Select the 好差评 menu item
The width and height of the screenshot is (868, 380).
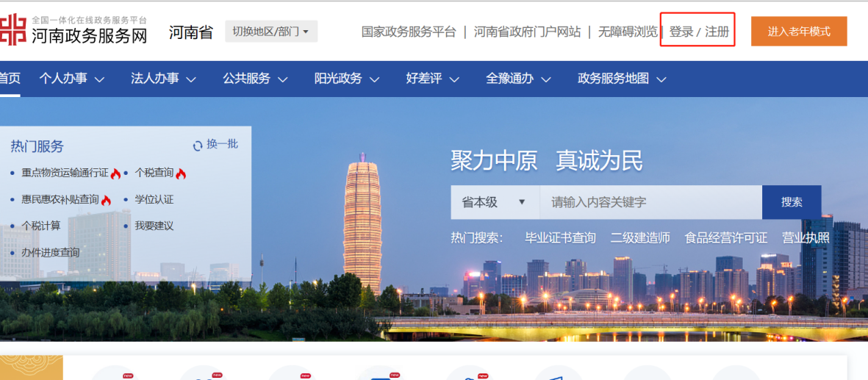pyautogui.click(x=432, y=79)
